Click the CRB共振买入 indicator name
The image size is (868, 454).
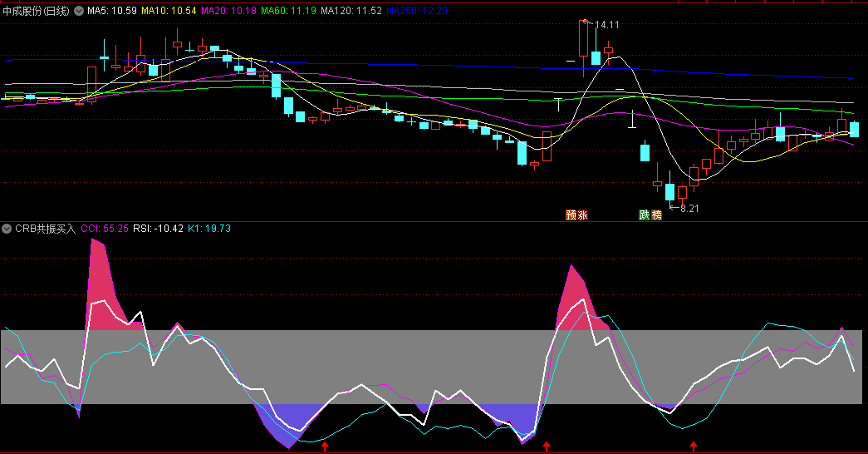(46, 229)
